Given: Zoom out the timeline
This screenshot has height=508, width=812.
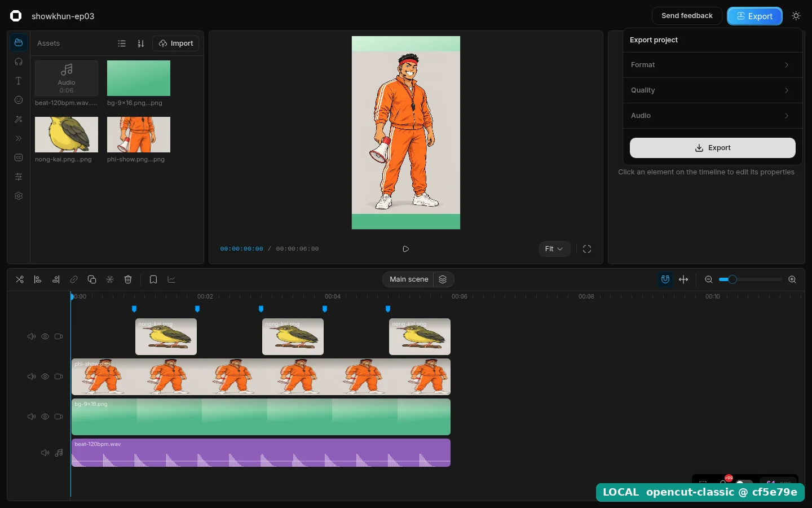Looking at the screenshot, I should [x=709, y=279].
